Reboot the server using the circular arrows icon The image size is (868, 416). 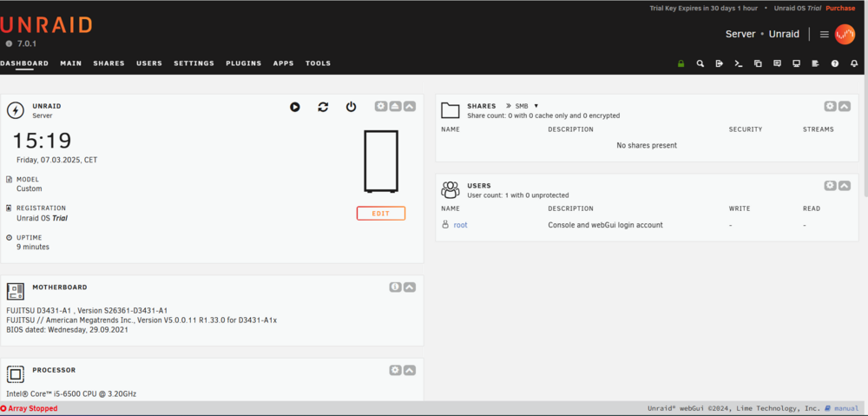click(x=323, y=107)
